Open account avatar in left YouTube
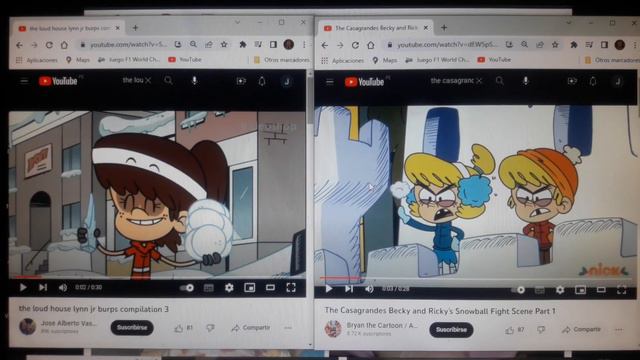The height and width of the screenshot is (360, 640). (287, 81)
